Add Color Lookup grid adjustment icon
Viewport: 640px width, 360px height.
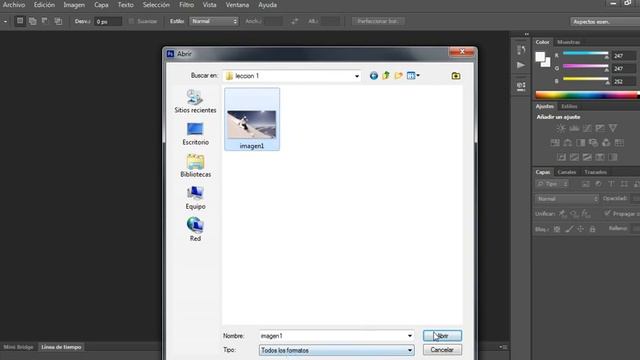(619, 143)
